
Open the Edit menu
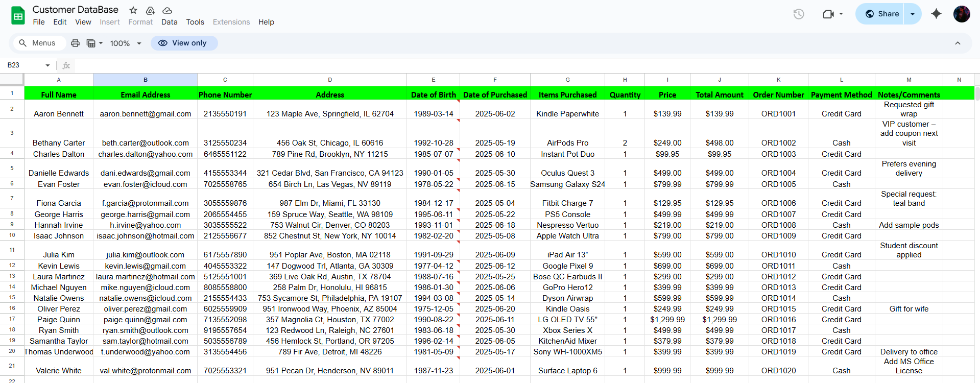(x=60, y=22)
